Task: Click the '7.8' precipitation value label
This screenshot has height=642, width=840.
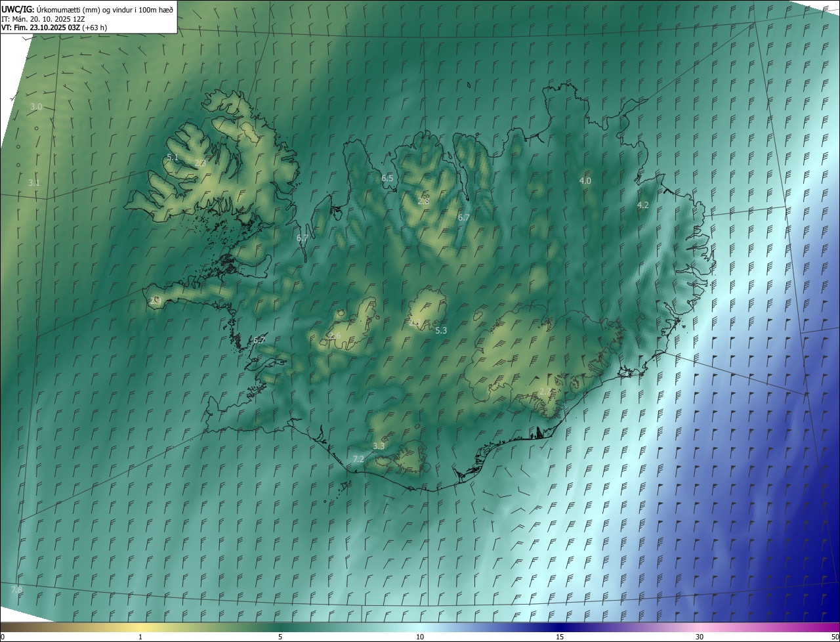Action: [17, 589]
